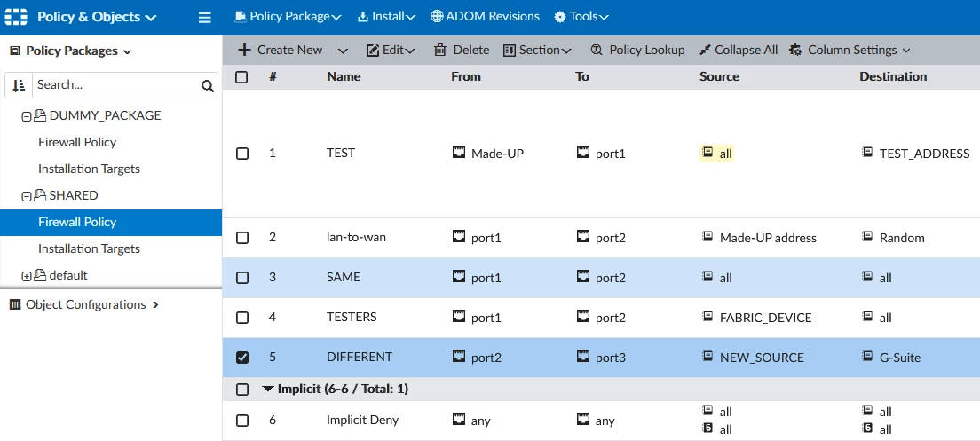
Task: Open Policy Lookup tool
Action: tap(637, 50)
